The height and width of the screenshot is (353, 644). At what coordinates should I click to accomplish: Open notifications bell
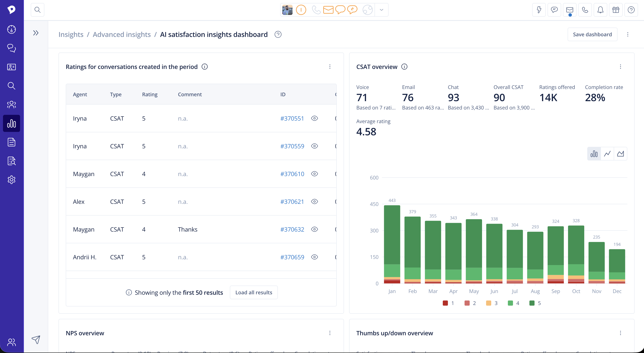600,10
